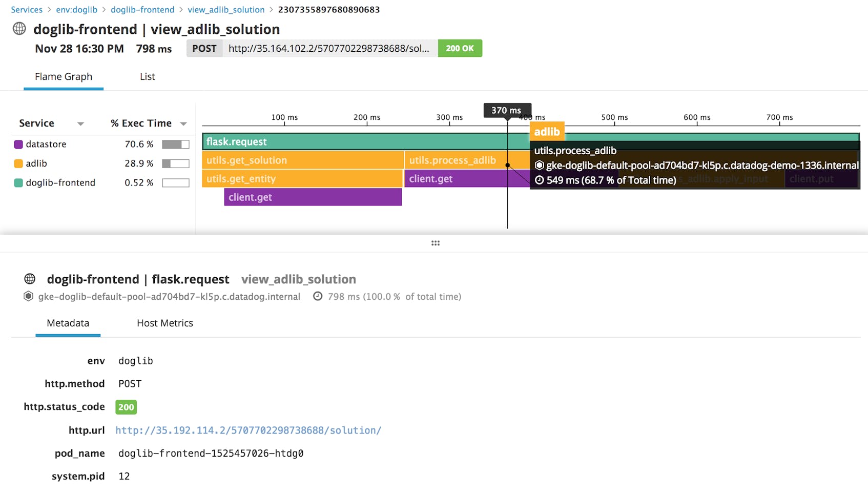Open the http.url solution link

pyautogui.click(x=249, y=430)
